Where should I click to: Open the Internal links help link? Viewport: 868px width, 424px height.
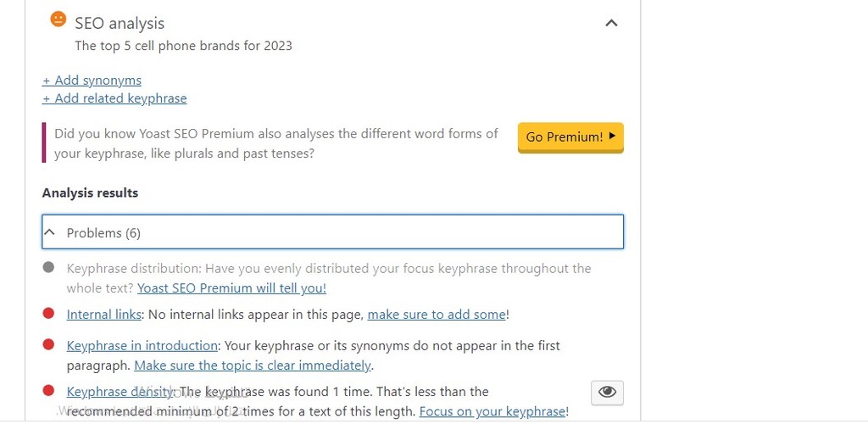click(104, 315)
